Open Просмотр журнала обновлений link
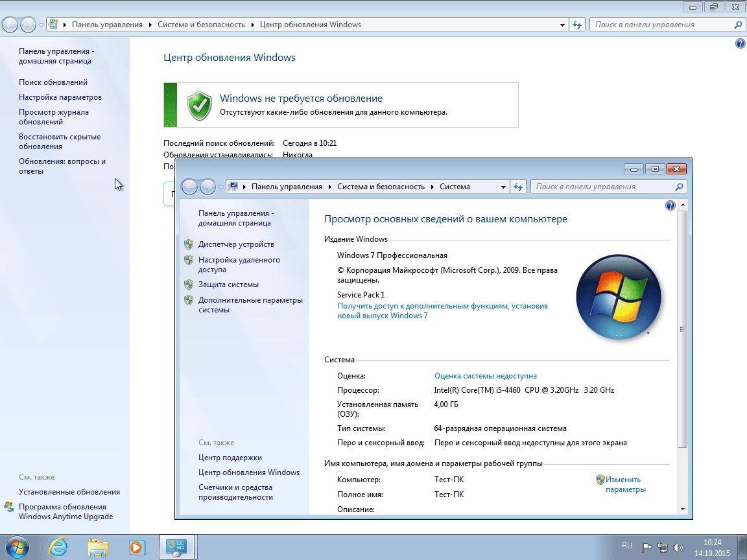Screen dimensions: 747x560 click(54, 117)
